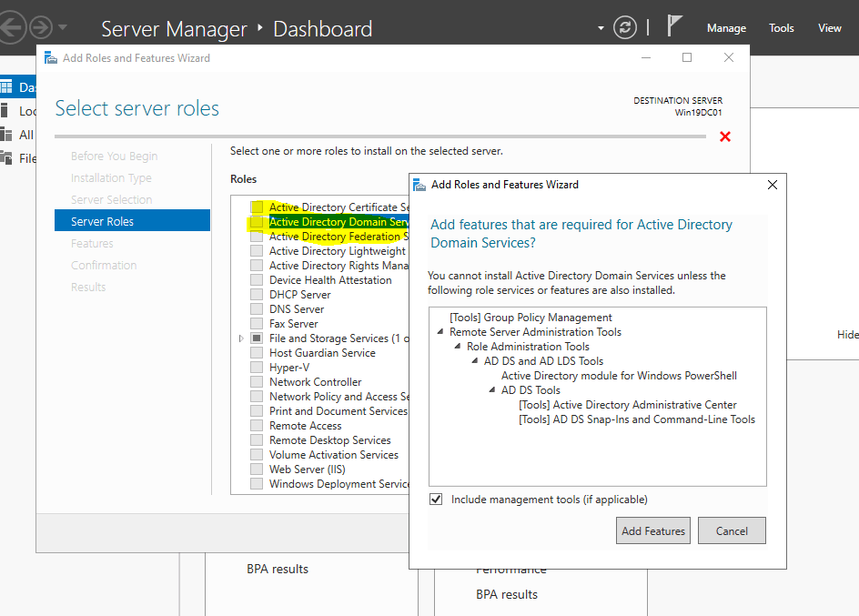Click the red X error icon
This screenshot has height=616, width=859.
725,136
